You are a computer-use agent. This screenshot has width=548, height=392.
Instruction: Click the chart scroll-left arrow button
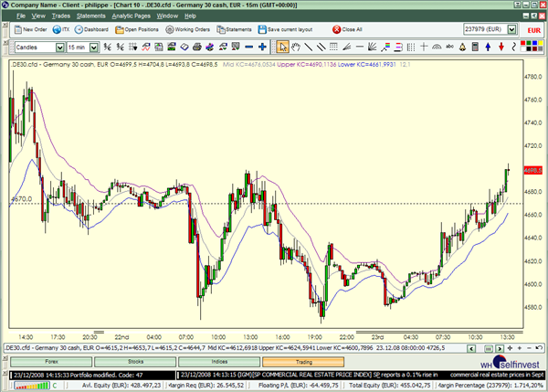pos(471,348)
